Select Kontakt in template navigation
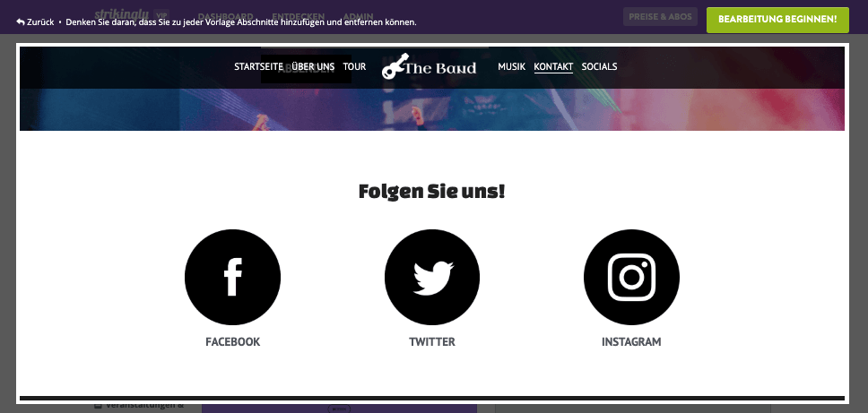 (553, 67)
